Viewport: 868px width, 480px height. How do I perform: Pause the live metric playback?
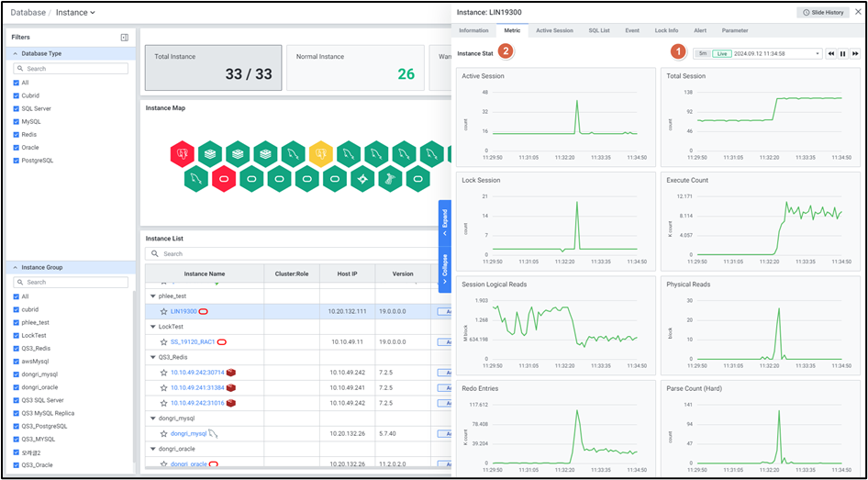[x=842, y=54]
